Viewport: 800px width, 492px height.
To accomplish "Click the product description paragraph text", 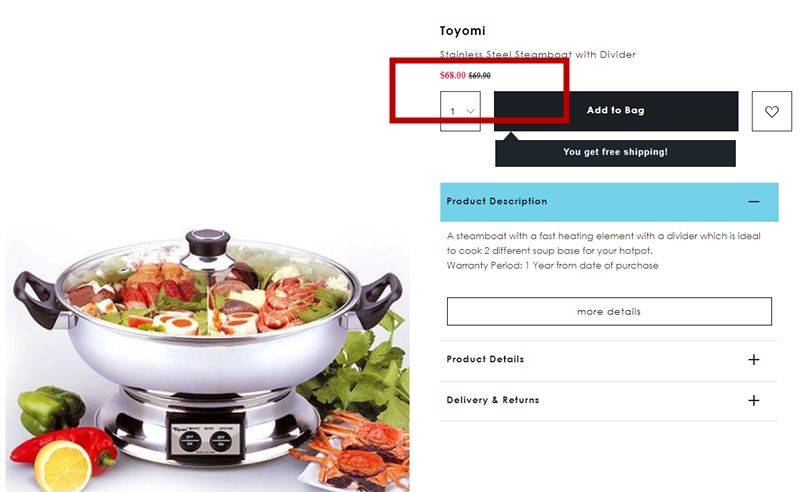I will point(604,243).
